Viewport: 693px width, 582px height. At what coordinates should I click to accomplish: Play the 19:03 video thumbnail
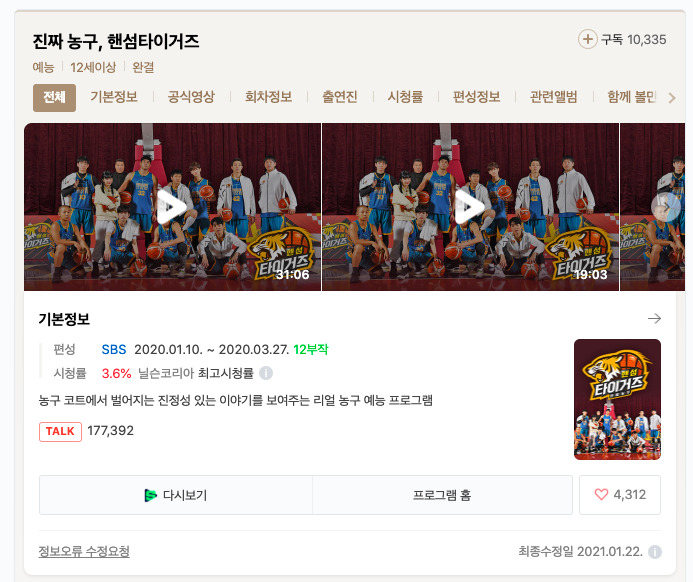pos(470,207)
